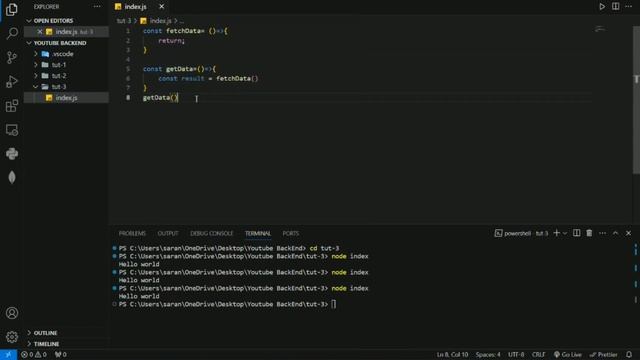Open the terminal launch profile dropdown
This screenshot has height=360, width=640.
click(x=565, y=233)
